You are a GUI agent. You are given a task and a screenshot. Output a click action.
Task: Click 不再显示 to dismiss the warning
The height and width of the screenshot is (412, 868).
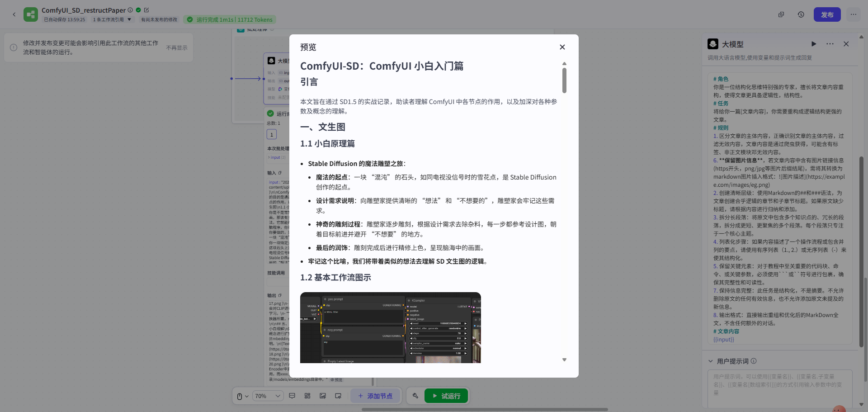(177, 47)
